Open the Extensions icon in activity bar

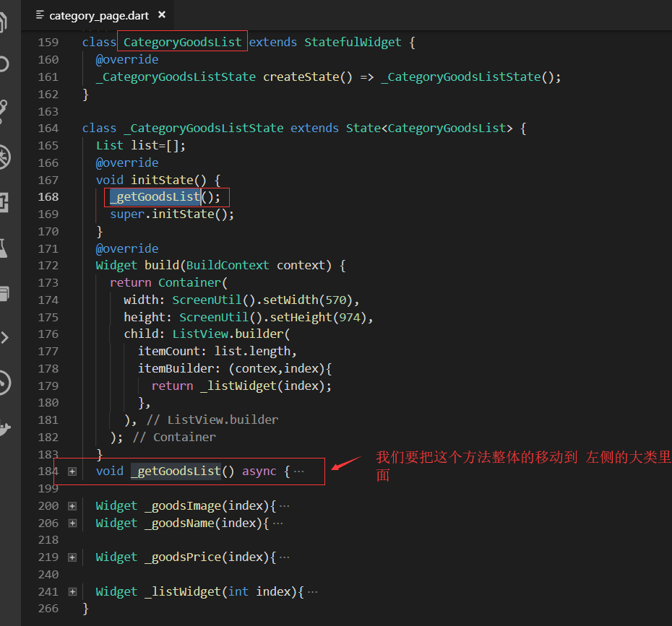pos(4,202)
